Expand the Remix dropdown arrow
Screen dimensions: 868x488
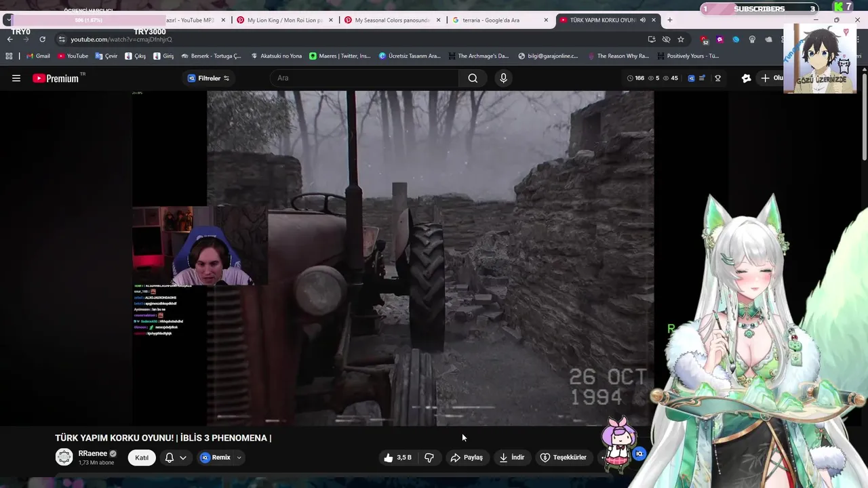click(239, 457)
